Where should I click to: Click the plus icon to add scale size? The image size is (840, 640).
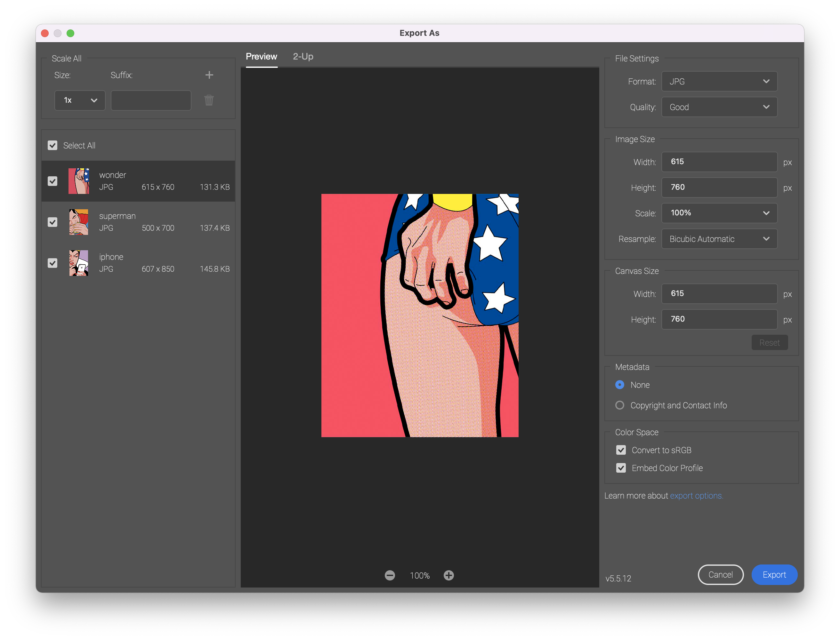(x=209, y=75)
